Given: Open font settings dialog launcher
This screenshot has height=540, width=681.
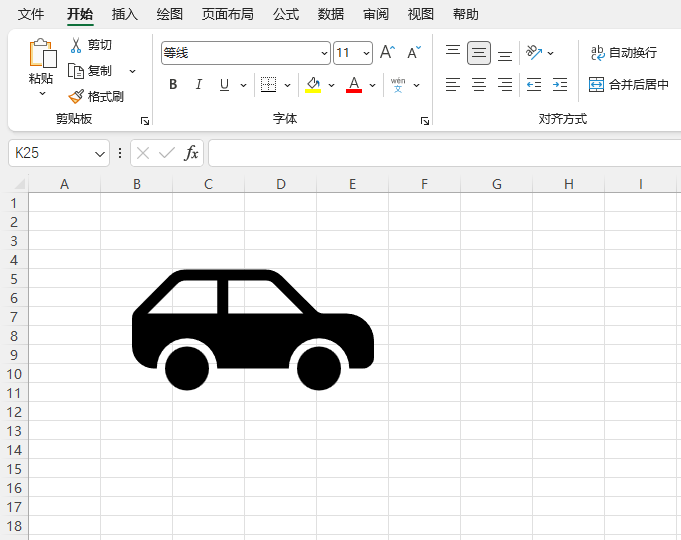Looking at the screenshot, I should pyautogui.click(x=425, y=121).
